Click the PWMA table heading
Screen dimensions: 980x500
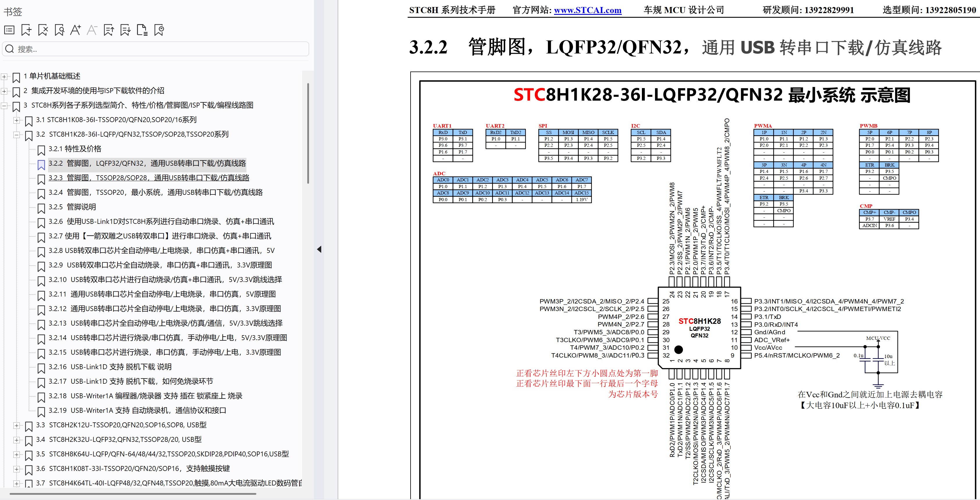click(763, 126)
